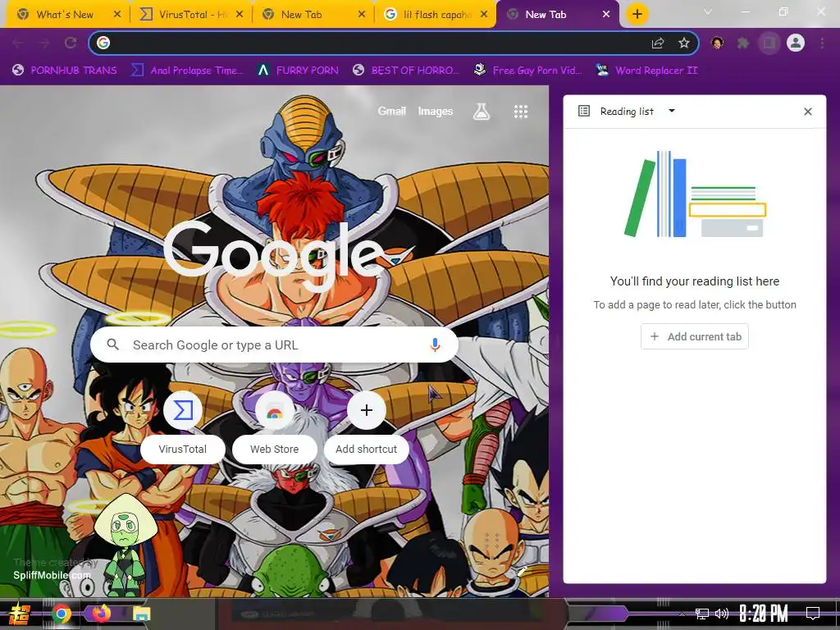The height and width of the screenshot is (630, 840).
Task: Click the customize page pencil icon
Action: 523,572
